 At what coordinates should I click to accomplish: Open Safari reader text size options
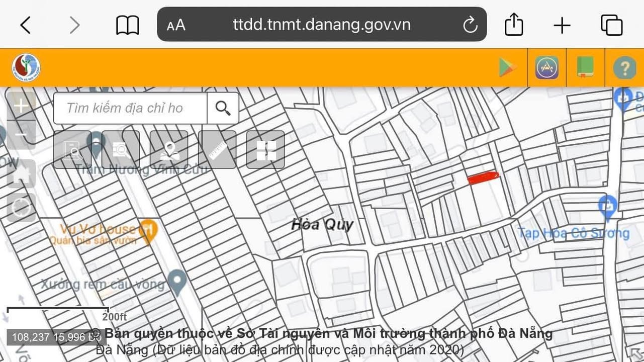[x=176, y=25]
